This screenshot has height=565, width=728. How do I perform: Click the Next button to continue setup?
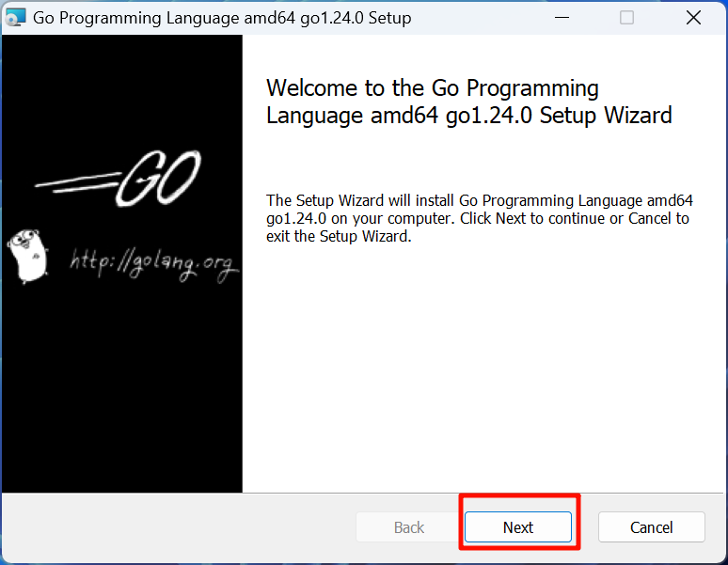click(x=518, y=527)
